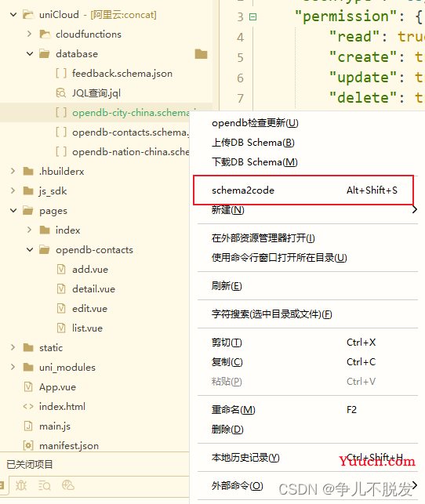Image resolution: width=425 pixels, height=504 pixels.
Task: Expand the js_sdk folder
Action: (13, 190)
